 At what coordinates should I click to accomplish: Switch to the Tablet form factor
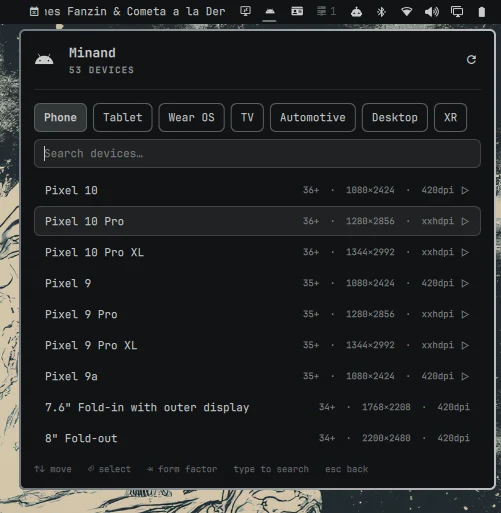coord(123,117)
